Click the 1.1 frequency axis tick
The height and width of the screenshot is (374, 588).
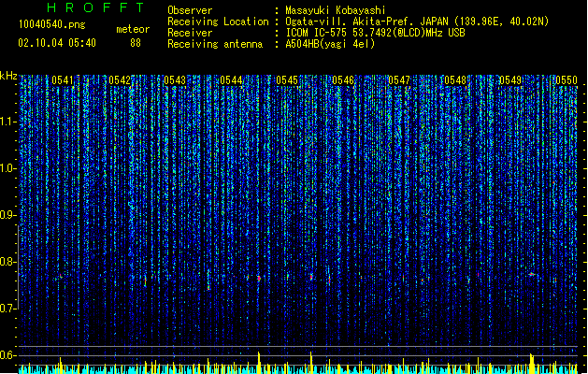point(8,122)
